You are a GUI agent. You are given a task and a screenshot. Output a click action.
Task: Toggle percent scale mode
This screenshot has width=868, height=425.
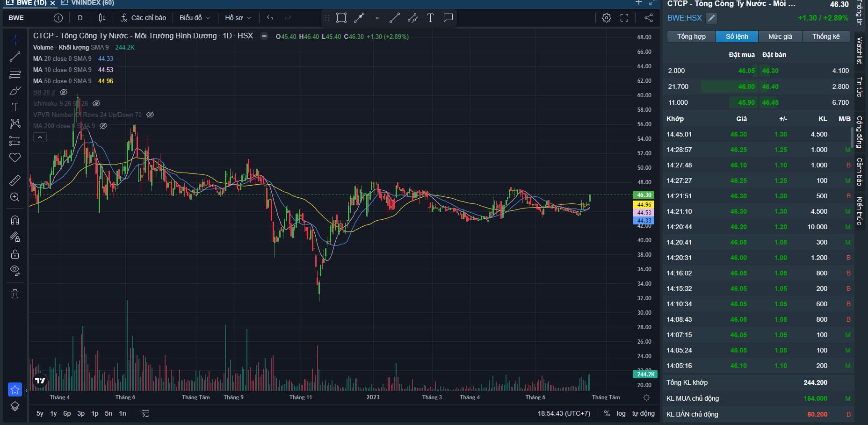[x=607, y=413]
